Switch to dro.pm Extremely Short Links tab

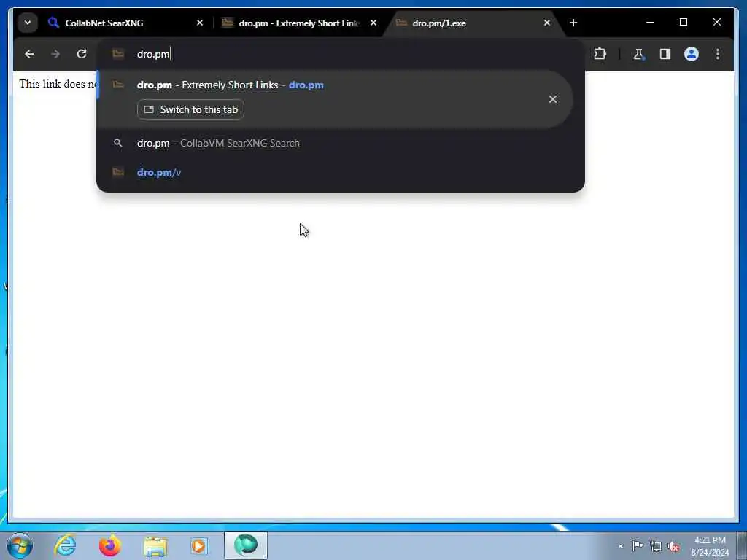pos(299,23)
